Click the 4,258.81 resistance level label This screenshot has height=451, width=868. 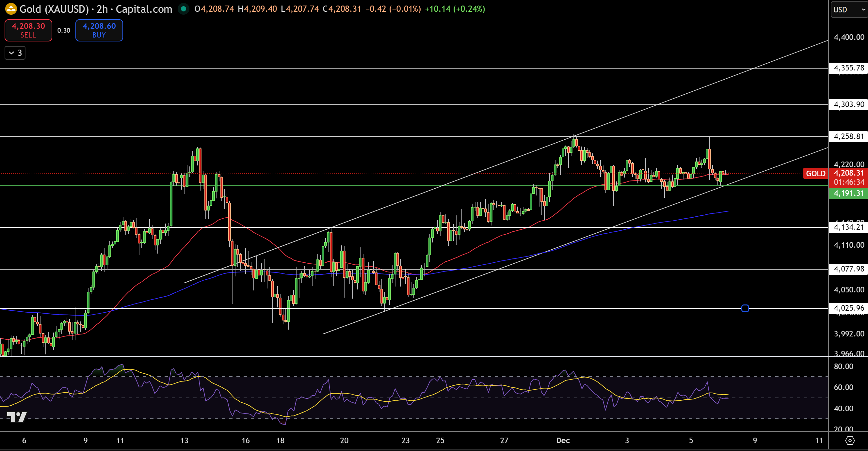(x=848, y=136)
